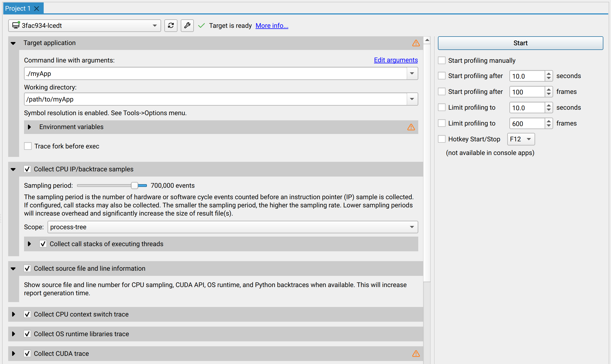611x364 pixels.
Task: Uncheck Collect CPU IP/backtrace samples
Action: 27,169
